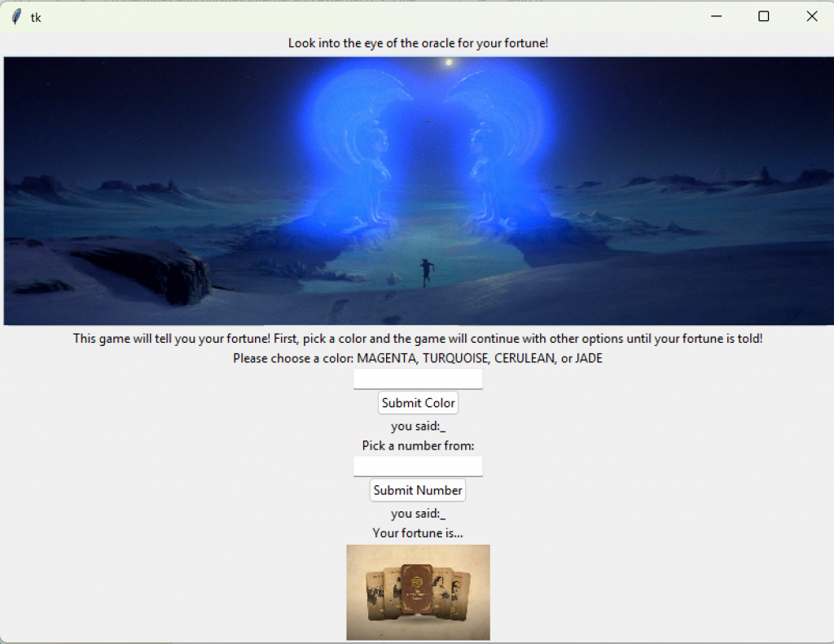Click the 'tk' window title text
834x644 pixels.
click(x=36, y=18)
